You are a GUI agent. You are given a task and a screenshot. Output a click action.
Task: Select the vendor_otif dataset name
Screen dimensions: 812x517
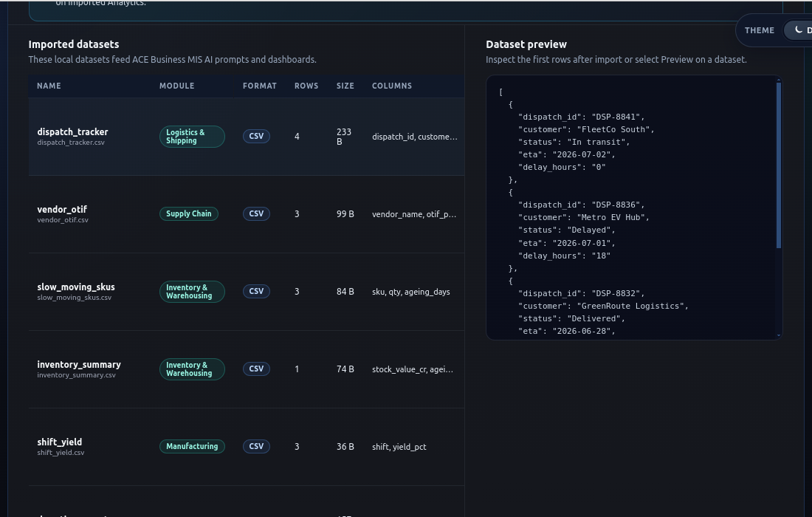[62, 209]
